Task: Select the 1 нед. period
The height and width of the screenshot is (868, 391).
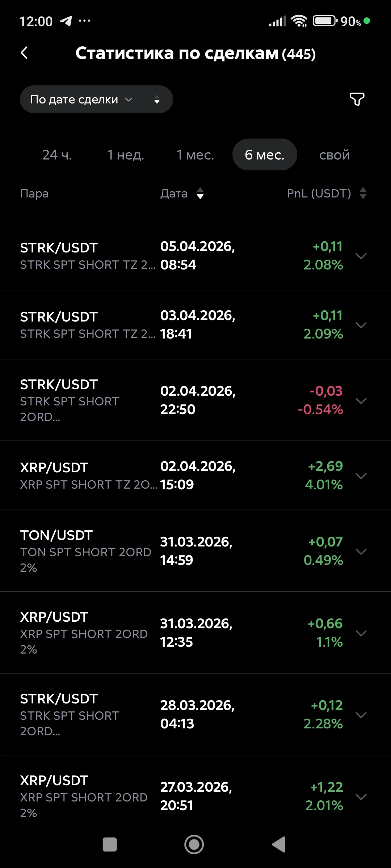Action: [126, 155]
